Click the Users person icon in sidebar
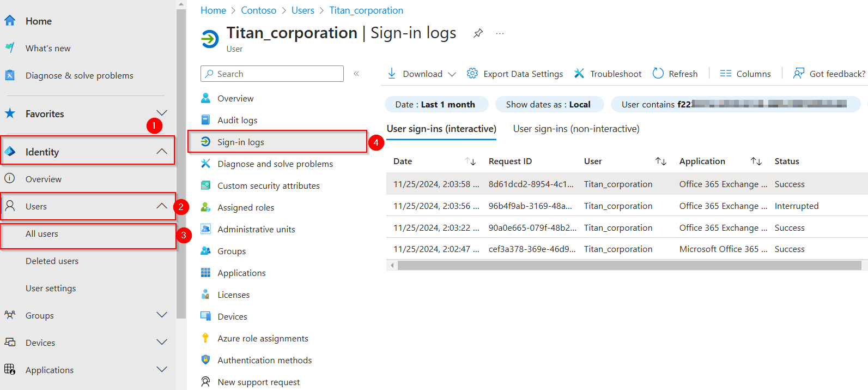Viewport: 868px width, 390px height. 10,206
